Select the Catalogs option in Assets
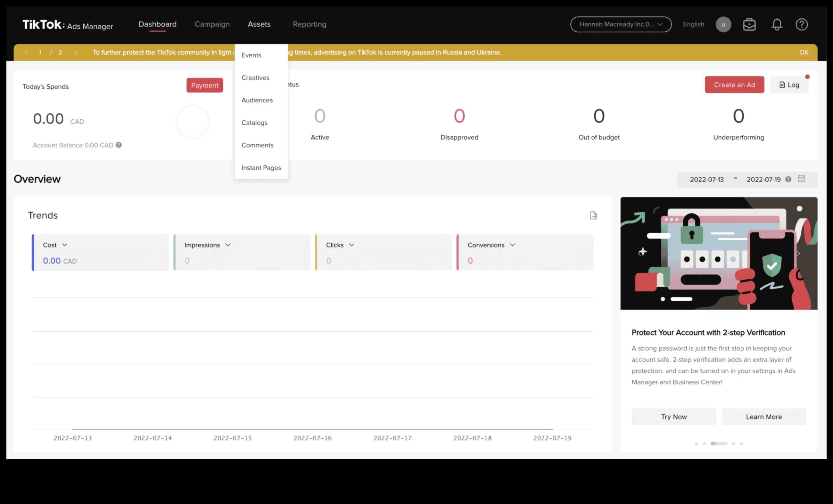833x504 pixels. click(254, 122)
